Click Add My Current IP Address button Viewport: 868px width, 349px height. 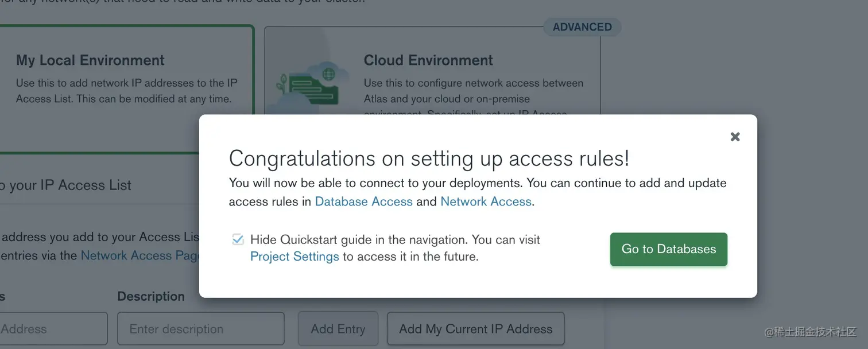point(475,329)
